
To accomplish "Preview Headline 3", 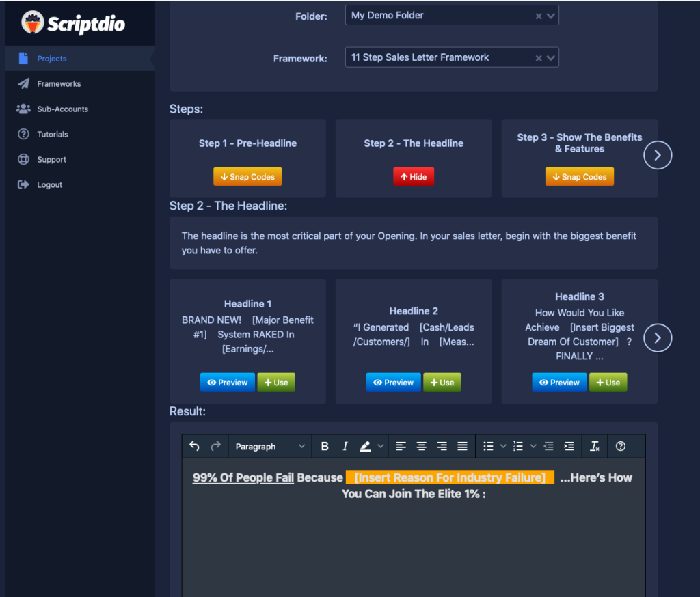I will pyautogui.click(x=559, y=383).
